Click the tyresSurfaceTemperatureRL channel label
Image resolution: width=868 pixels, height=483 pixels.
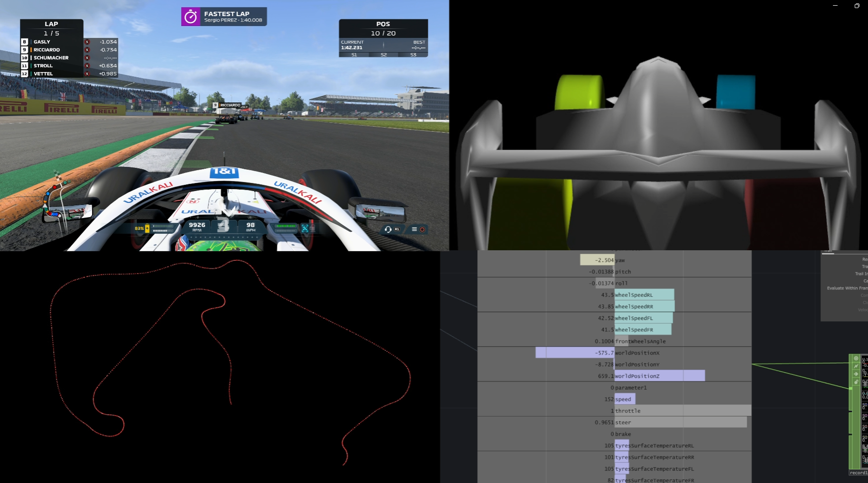655,446
